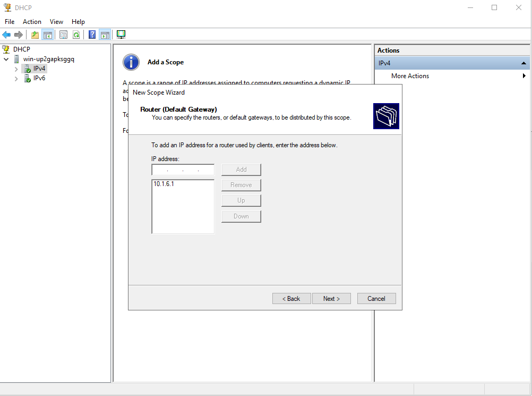Image resolution: width=532 pixels, height=396 pixels.
Task: Expand the IPv6 tree node
Action: tap(16, 79)
